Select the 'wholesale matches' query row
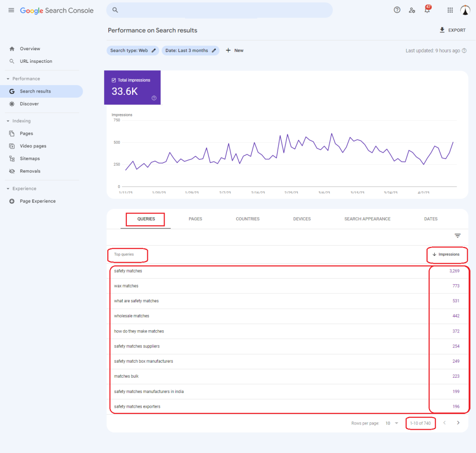Screen dimensions: 476x453 click(287, 316)
